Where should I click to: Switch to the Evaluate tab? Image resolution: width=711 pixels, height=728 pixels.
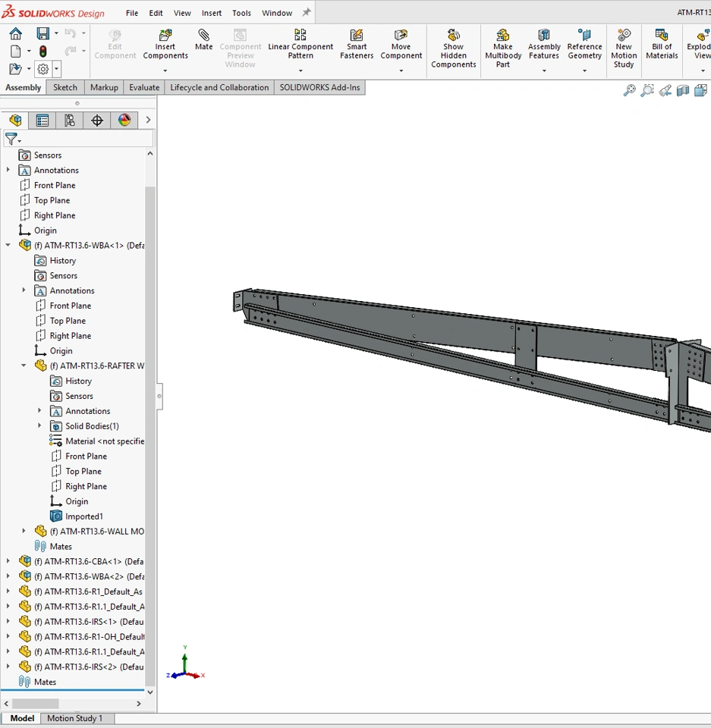[144, 87]
